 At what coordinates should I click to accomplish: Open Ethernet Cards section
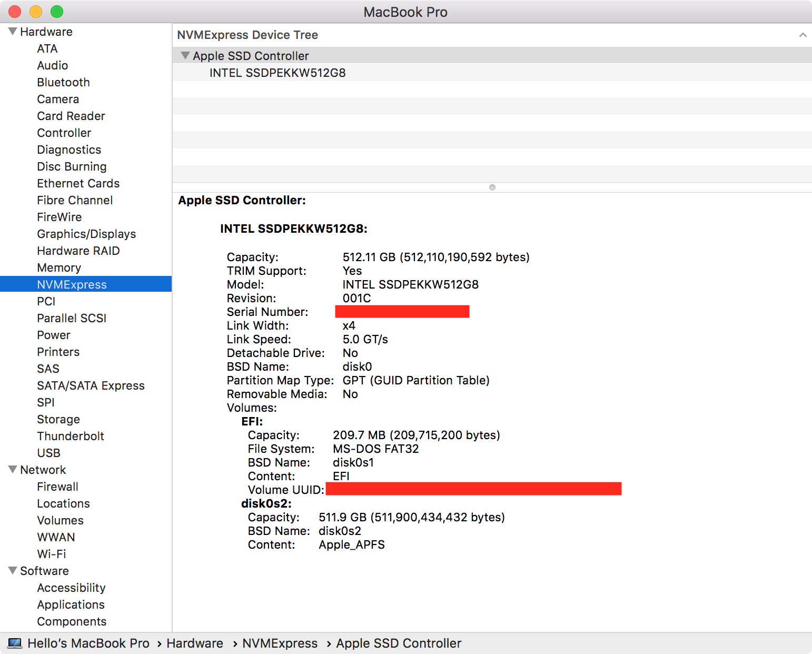pyautogui.click(x=78, y=183)
